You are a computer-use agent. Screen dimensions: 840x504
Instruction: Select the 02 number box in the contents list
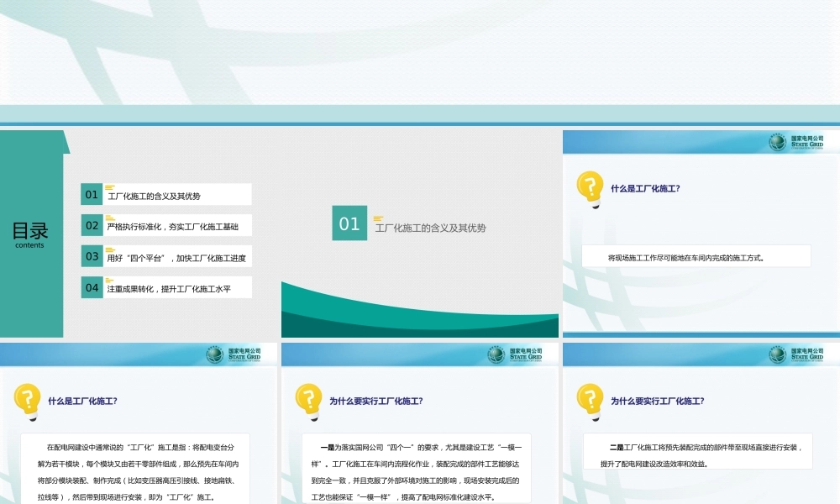[x=92, y=225]
